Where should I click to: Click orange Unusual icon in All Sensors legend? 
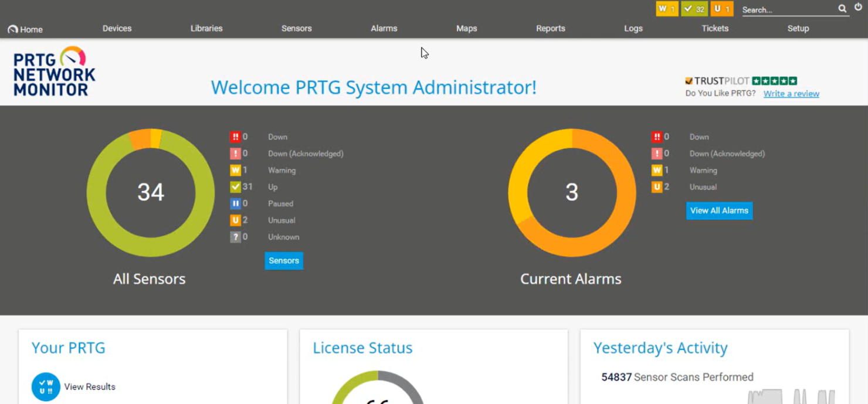235,220
